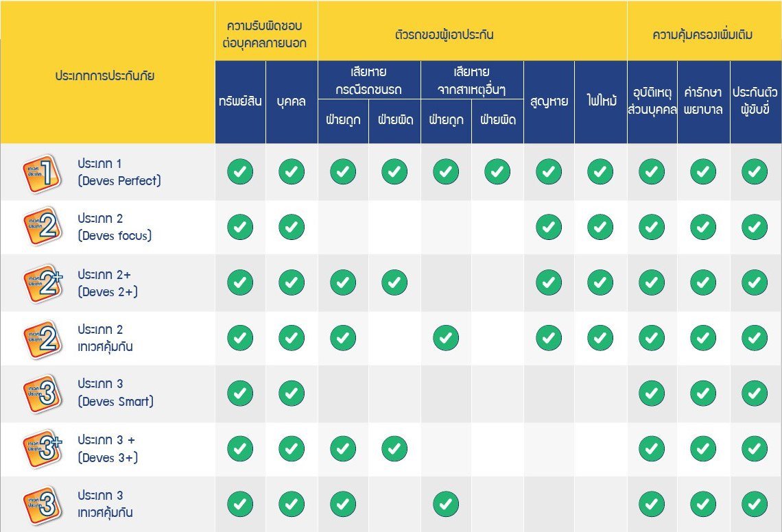
Task: Click the Deves focus type 2 badge icon
Action: click(x=40, y=227)
